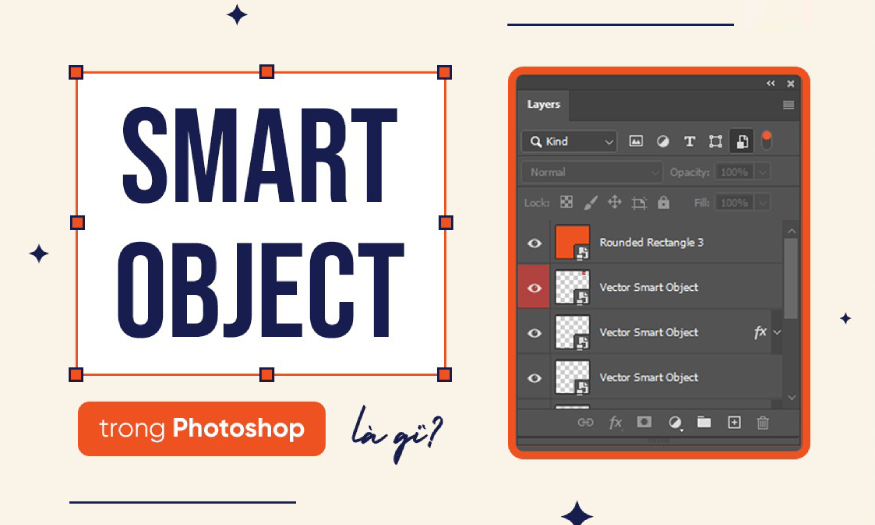Create a new group folder icon

(x=704, y=422)
